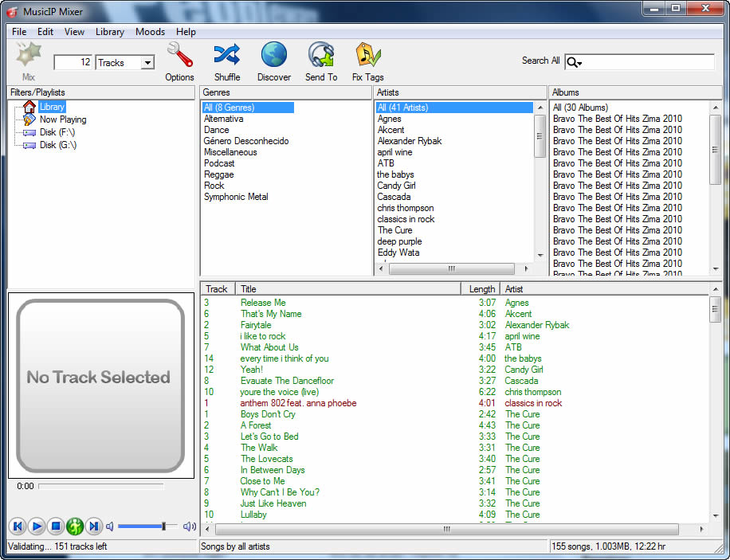Select Now Playing in playlists tree
The image size is (730, 560).
click(62, 119)
